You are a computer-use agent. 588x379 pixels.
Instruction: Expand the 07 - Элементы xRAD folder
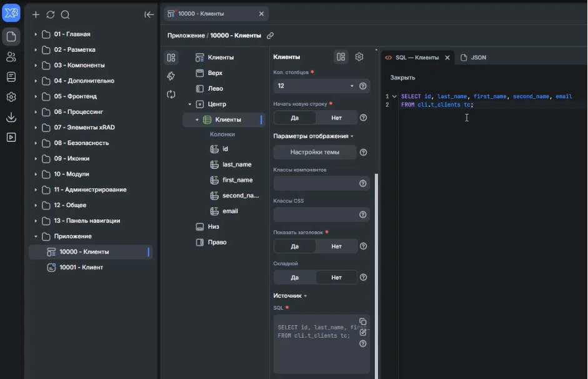coord(36,128)
